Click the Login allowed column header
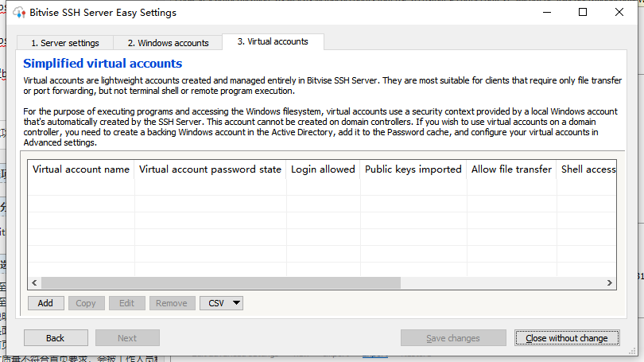Image resolution: width=644 pixels, height=362 pixels. pos(323,169)
